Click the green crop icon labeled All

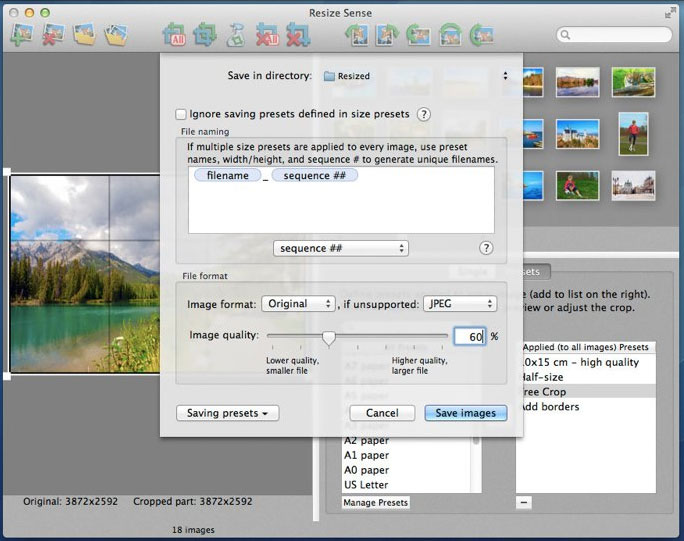174,35
